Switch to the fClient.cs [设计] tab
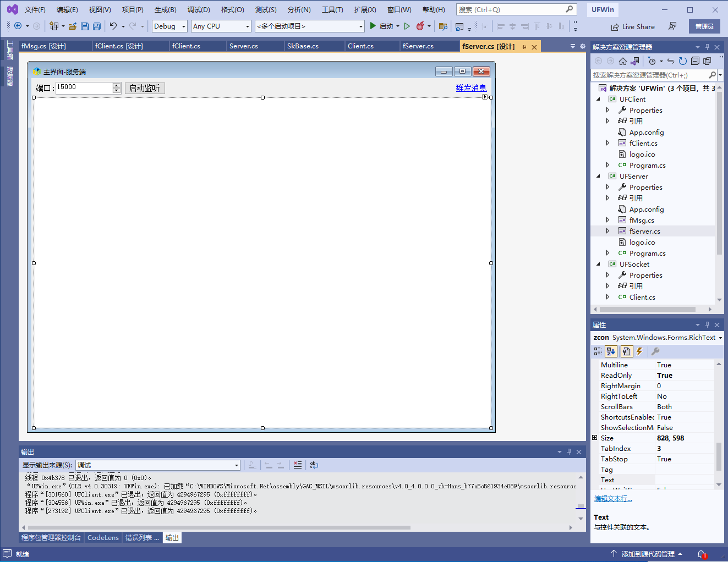This screenshot has height=562, width=728. pyautogui.click(x=119, y=46)
